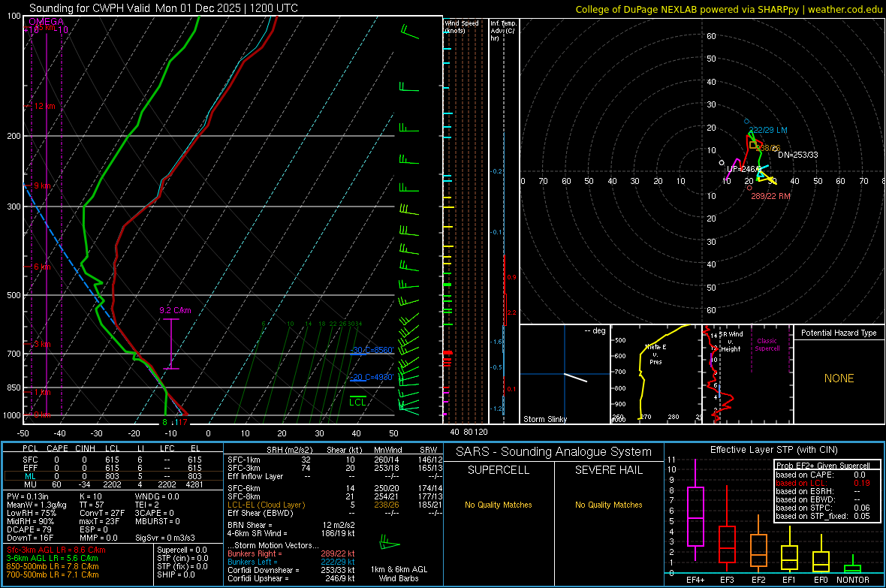Click the 3-6km AGL LR lapse rate
The height and width of the screenshot is (588, 886).
pos(53,558)
